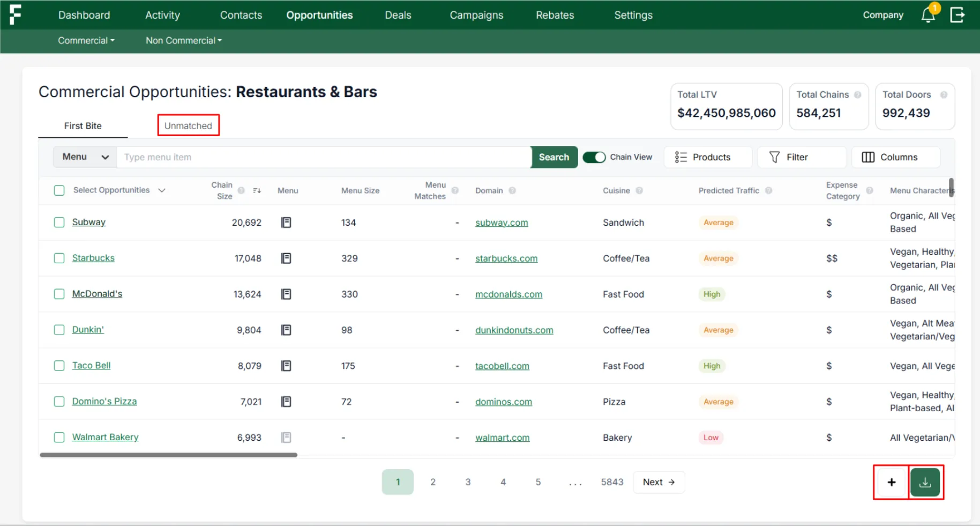Viewport: 980px width, 526px height.
Task: Tick the Select Opportunities header checkbox
Action: (59, 190)
